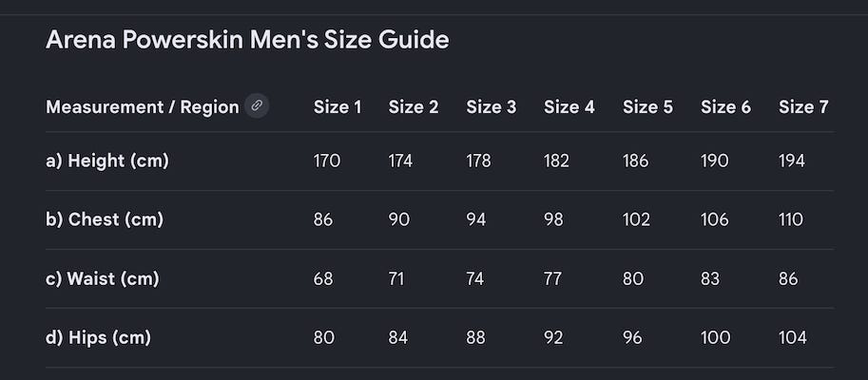The width and height of the screenshot is (868, 380).
Task: Click the 186 height value for Size 5
Action: (x=635, y=161)
